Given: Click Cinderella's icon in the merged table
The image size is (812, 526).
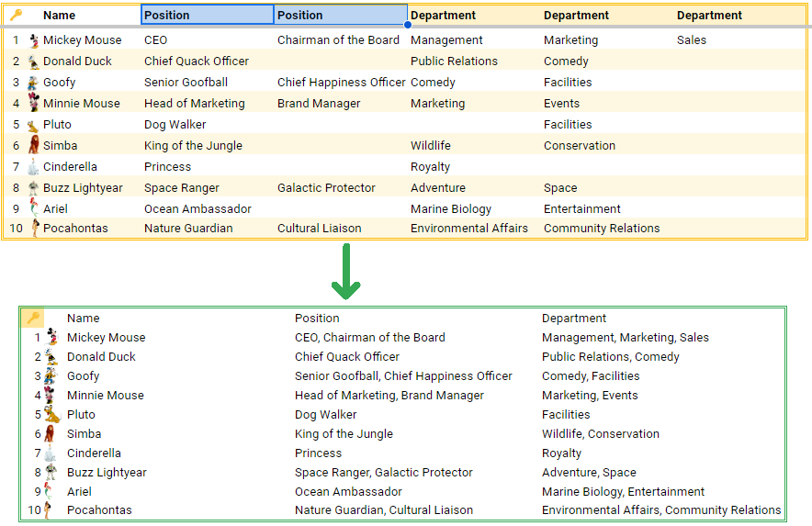Looking at the screenshot, I should coord(50,453).
